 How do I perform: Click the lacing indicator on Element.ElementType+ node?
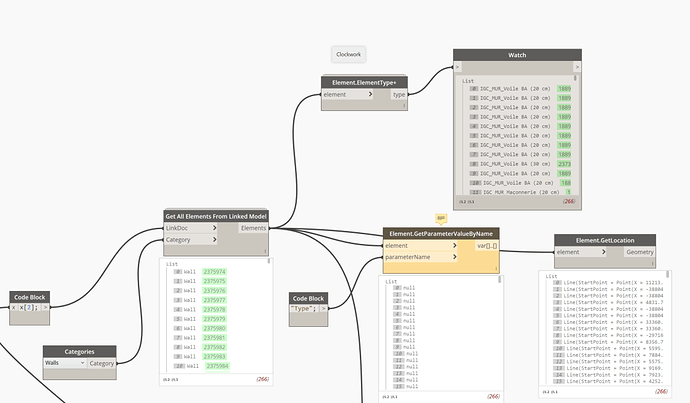(x=404, y=106)
